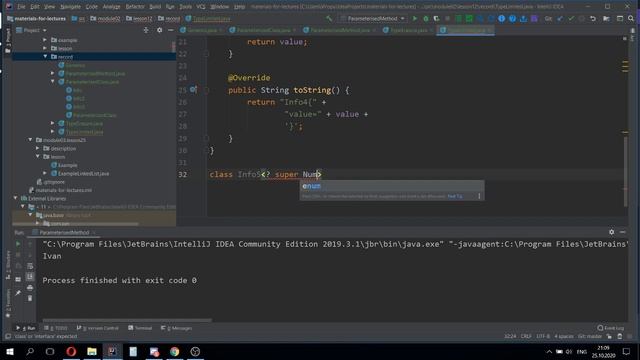640x360 pixels.
Task: Open Version Control tool window
Action: 98,328
